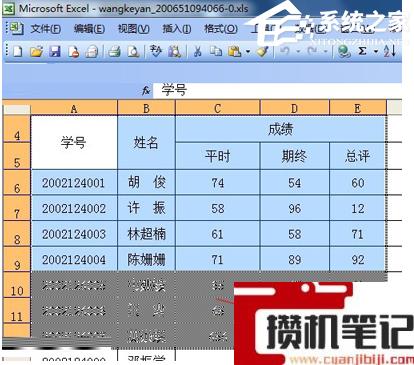Click the name cell 陈姗姗
Image resolution: width=414 pixels, height=365 pixels.
146,260
